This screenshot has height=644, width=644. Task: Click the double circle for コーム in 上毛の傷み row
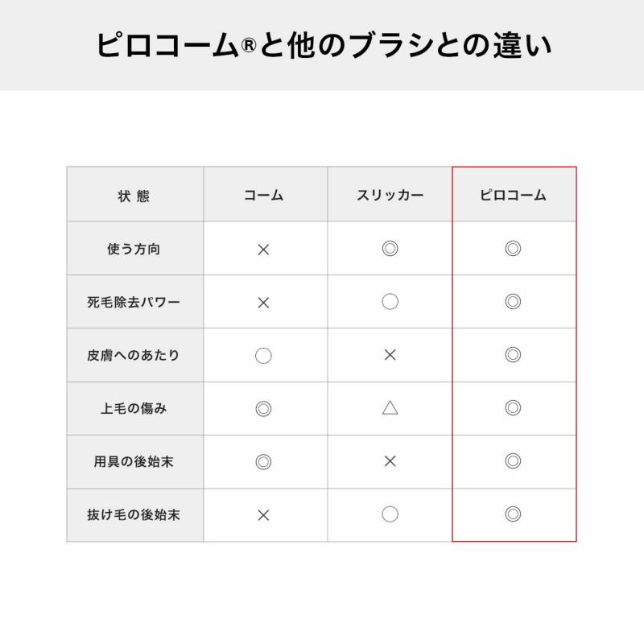pos(263,409)
